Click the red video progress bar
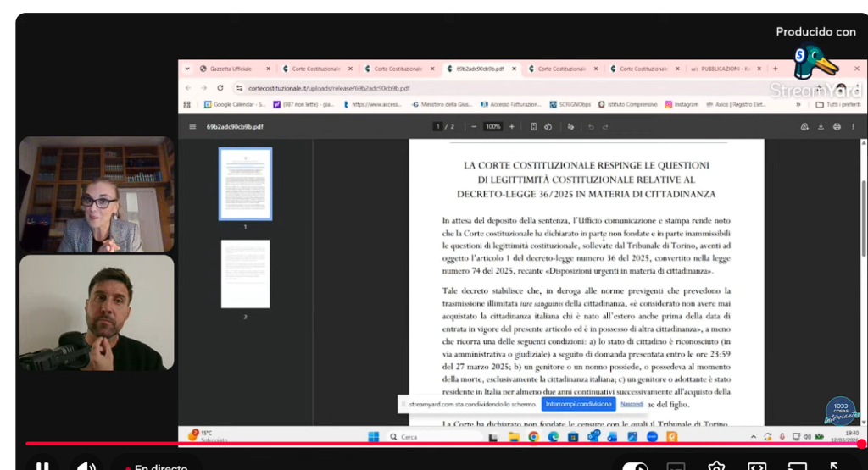 424,443
